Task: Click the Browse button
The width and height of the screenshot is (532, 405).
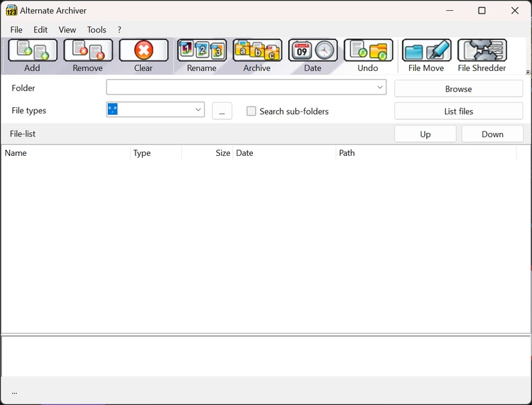Action: [459, 88]
